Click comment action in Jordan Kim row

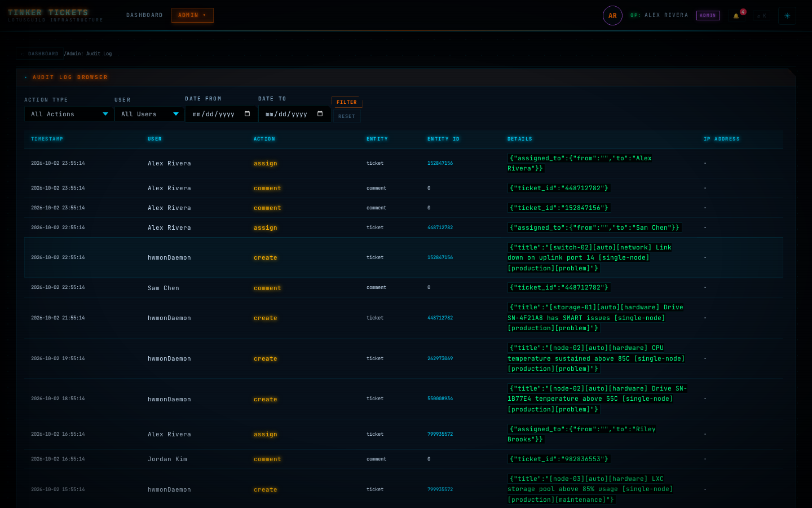pyautogui.click(x=267, y=459)
